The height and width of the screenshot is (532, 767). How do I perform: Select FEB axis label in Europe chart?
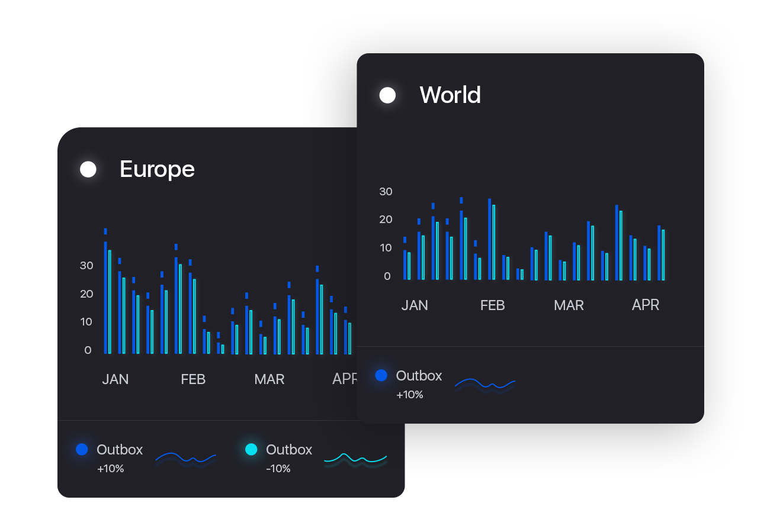tap(193, 379)
